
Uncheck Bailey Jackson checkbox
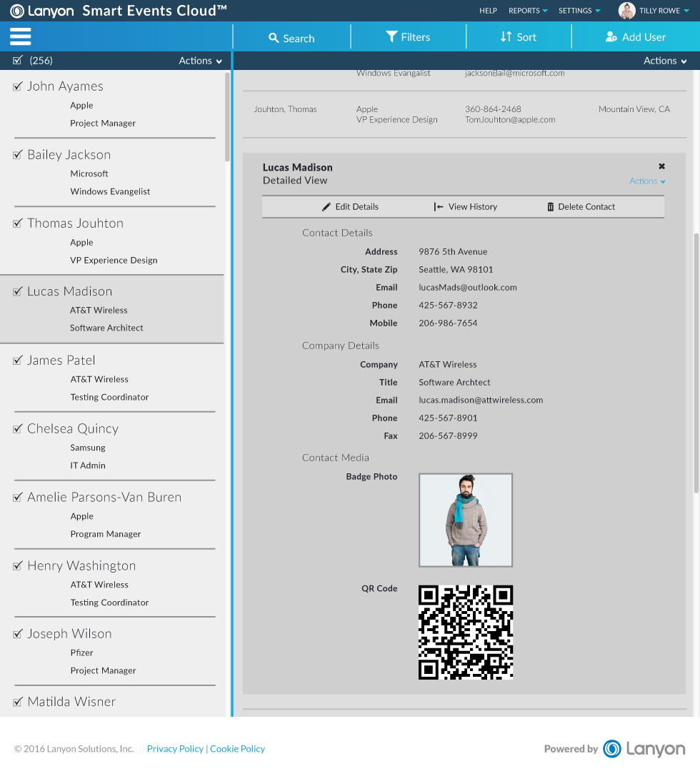[x=18, y=154]
